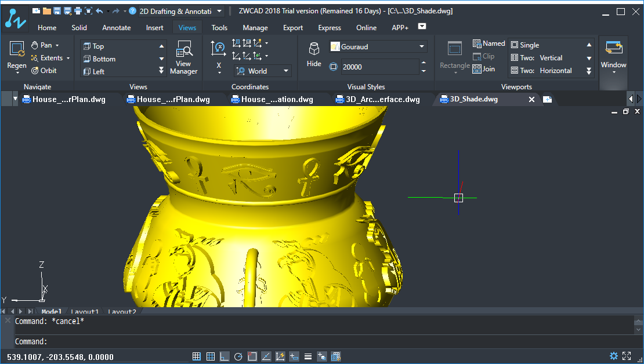The image size is (644, 364).
Task: Select the Join viewports tool
Action: pyautogui.click(x=484, y=69)
